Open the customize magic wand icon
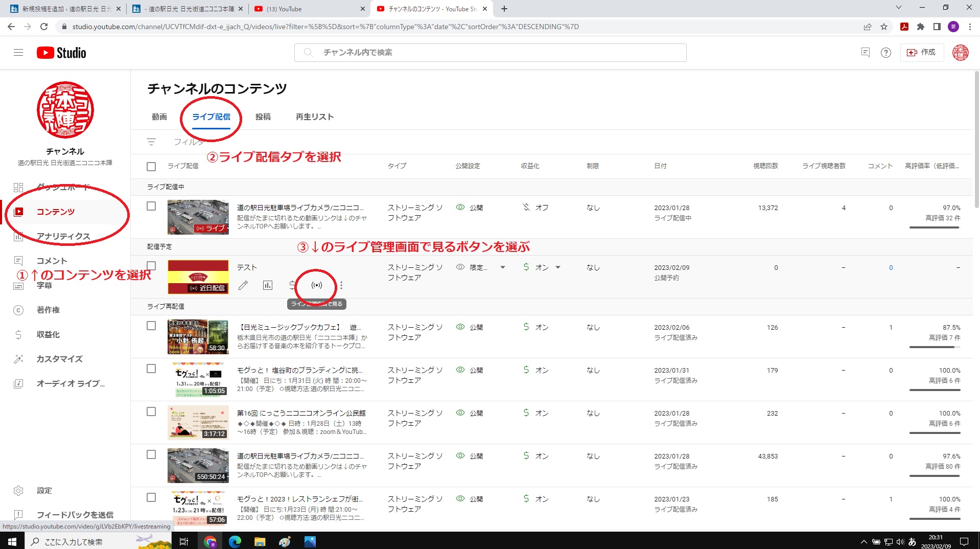The height and width of the screenshot is (549, 980). pyautogui.click(x=18, y=359)
